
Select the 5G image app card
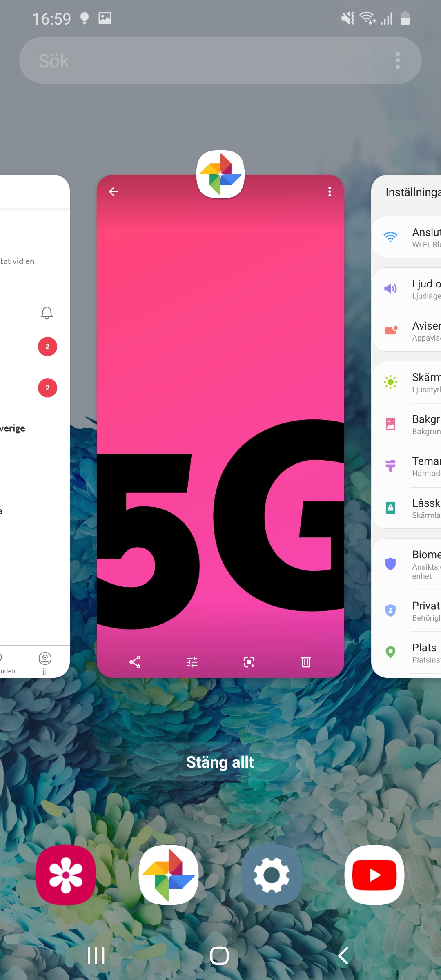[220, 408]
